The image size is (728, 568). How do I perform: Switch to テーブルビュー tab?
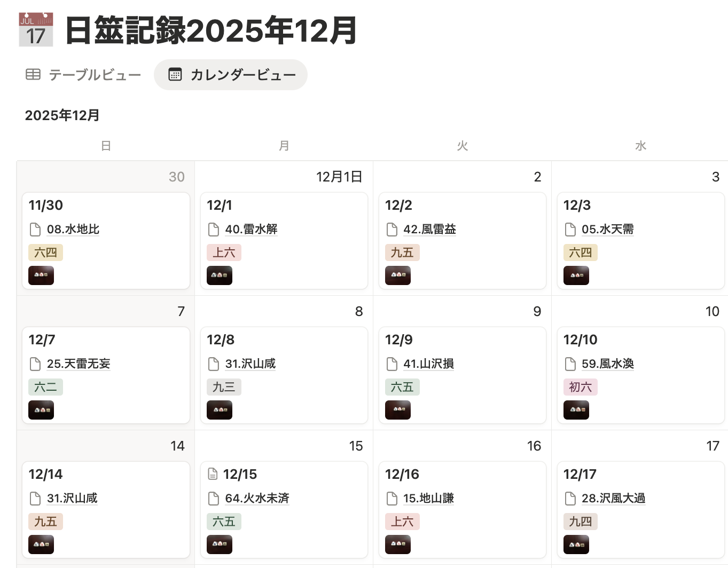click(84, 75)
